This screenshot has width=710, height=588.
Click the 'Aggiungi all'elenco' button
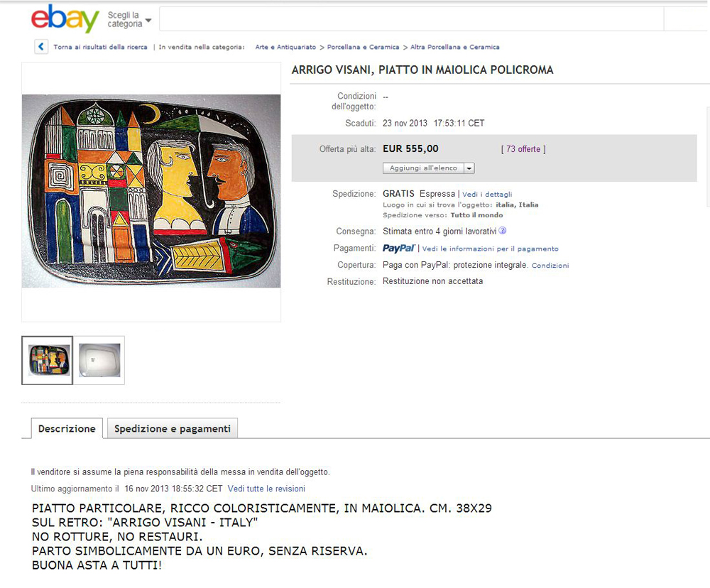(423, 168)
